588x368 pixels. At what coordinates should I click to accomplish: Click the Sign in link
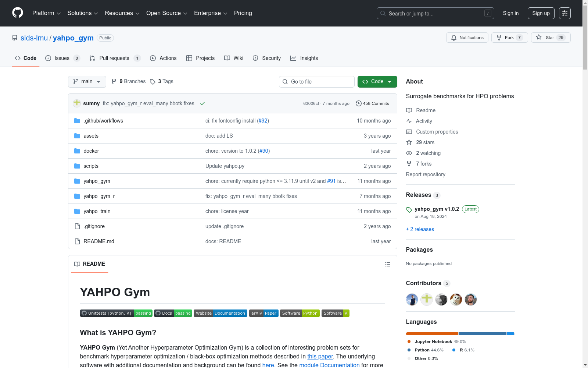click(x=511, y=13)
